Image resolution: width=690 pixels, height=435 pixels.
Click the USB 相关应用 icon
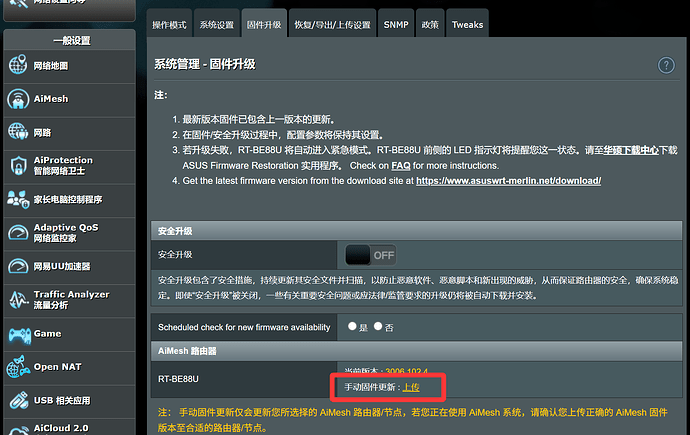[x=18, y=400]
